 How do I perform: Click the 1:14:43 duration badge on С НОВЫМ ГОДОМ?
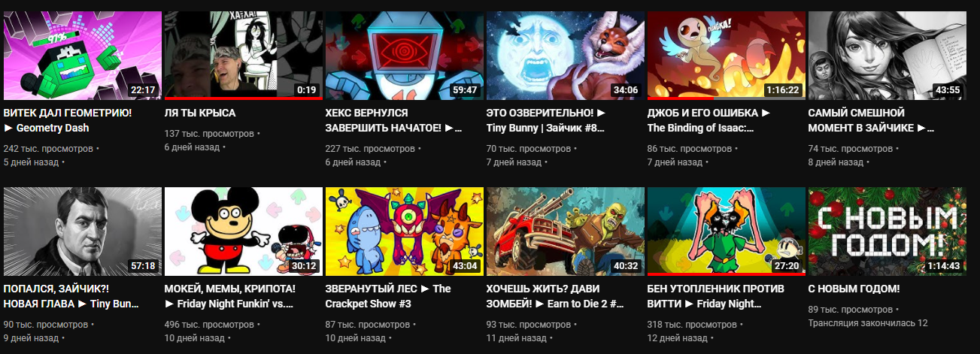pos(942,265)
